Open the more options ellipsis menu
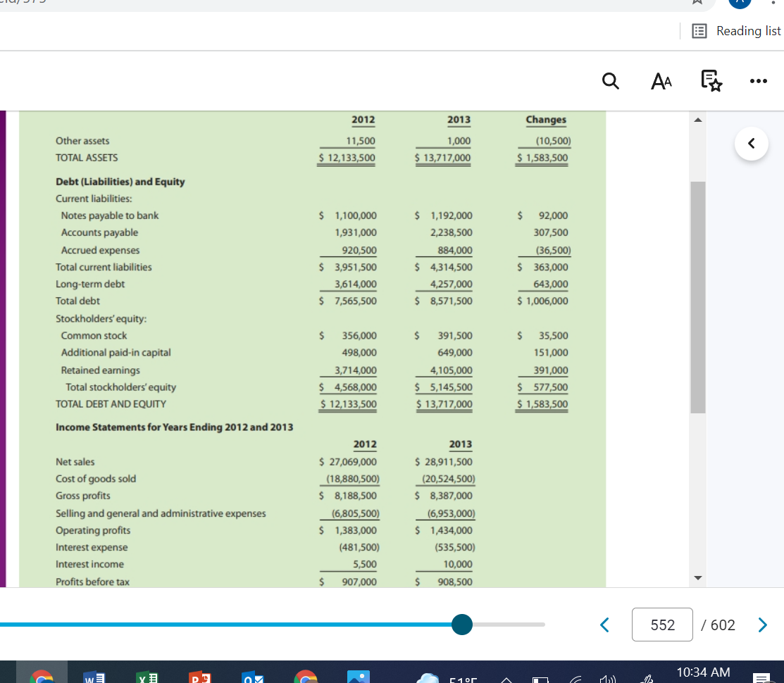 pos(758,81)
